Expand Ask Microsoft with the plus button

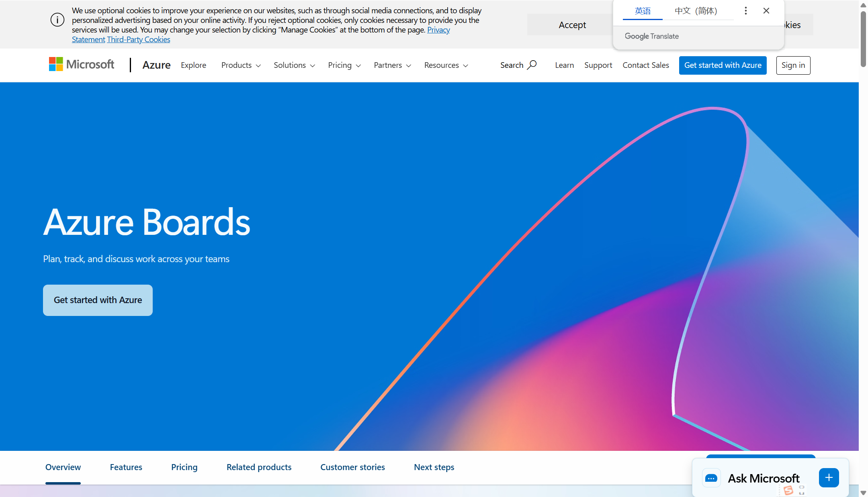[x=829, y=478]
